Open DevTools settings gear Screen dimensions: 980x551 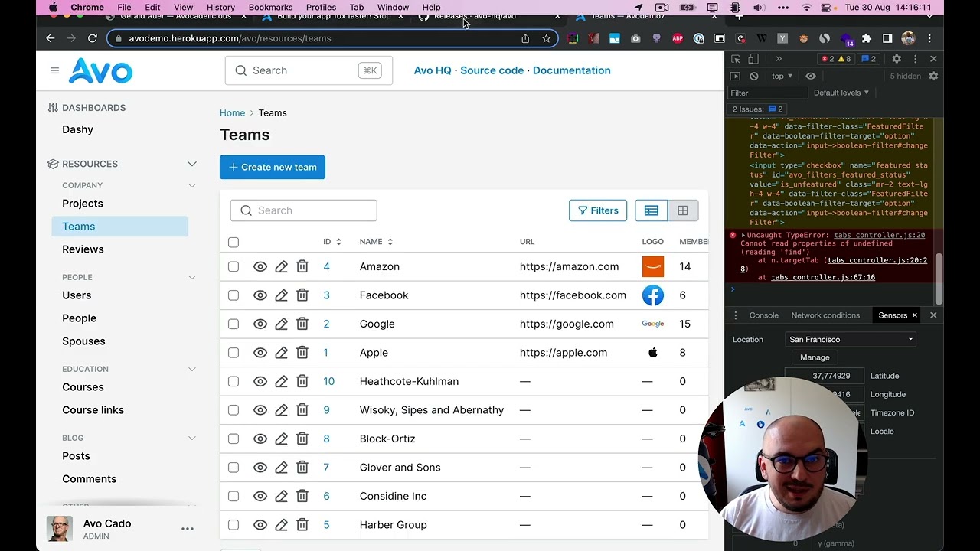897,59
